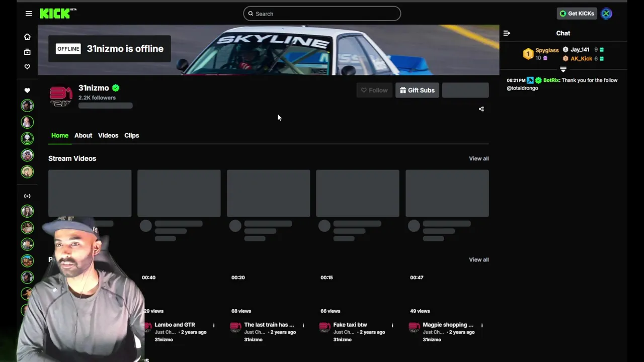This screenshot has width=644, height=362.
Task: Open the hamburger menu beside Kick logo
Action: (29, 14)
